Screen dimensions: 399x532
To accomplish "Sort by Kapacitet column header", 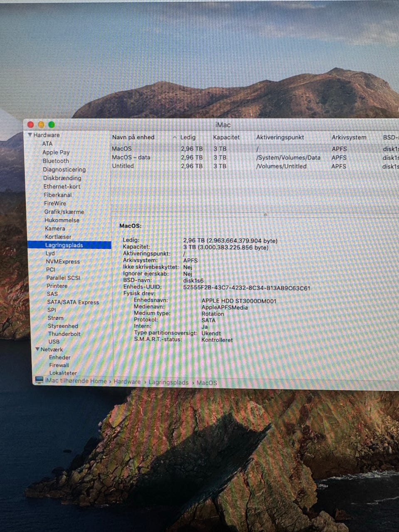I will pos(227,137).
